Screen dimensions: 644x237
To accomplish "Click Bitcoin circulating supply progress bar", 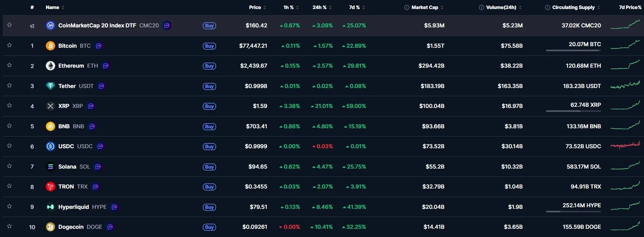I will [574, 50].
